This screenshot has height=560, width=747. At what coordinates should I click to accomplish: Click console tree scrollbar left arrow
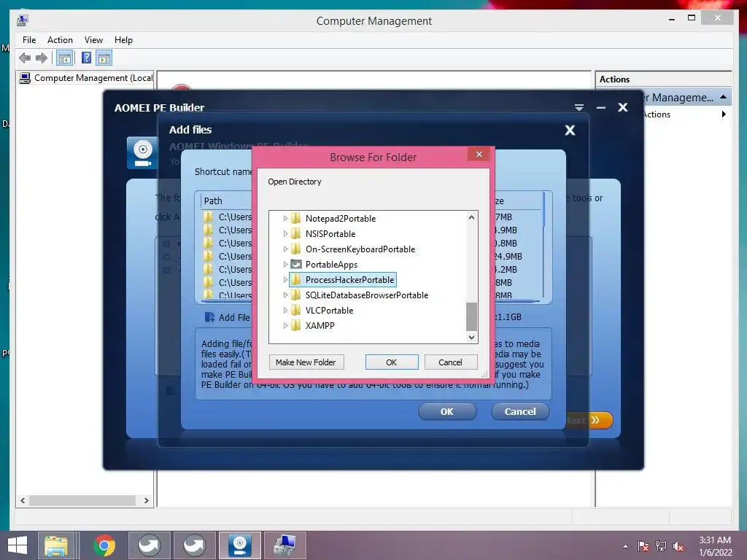coord(23,500)
